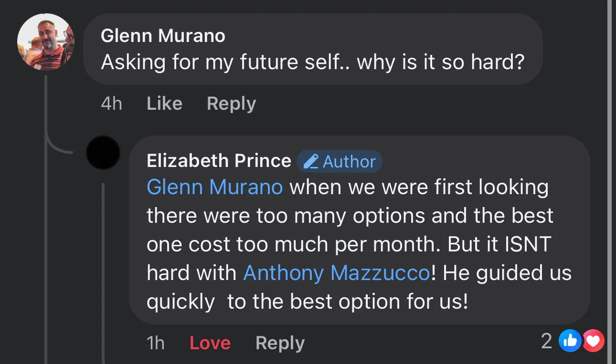Open the 1h reply timestamp
The width and height of the screenshot is (616, 364).
coord(155,343)
